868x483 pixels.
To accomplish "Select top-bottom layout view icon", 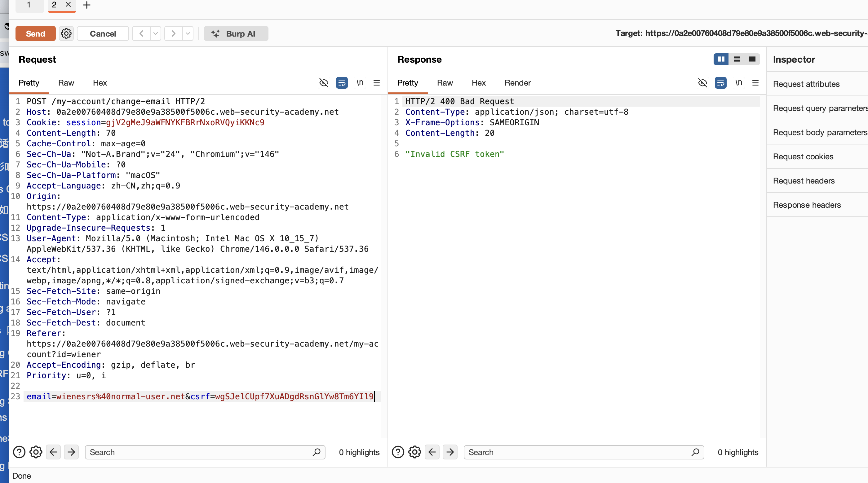I will coord(737,59).
